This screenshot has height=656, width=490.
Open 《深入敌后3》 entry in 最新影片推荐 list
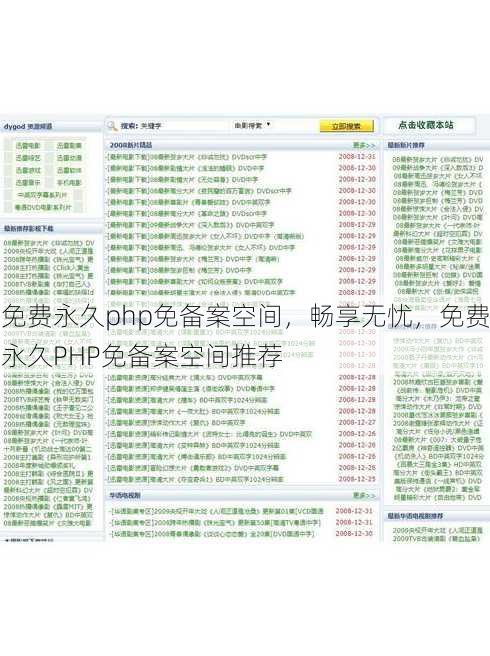(438, 168)
